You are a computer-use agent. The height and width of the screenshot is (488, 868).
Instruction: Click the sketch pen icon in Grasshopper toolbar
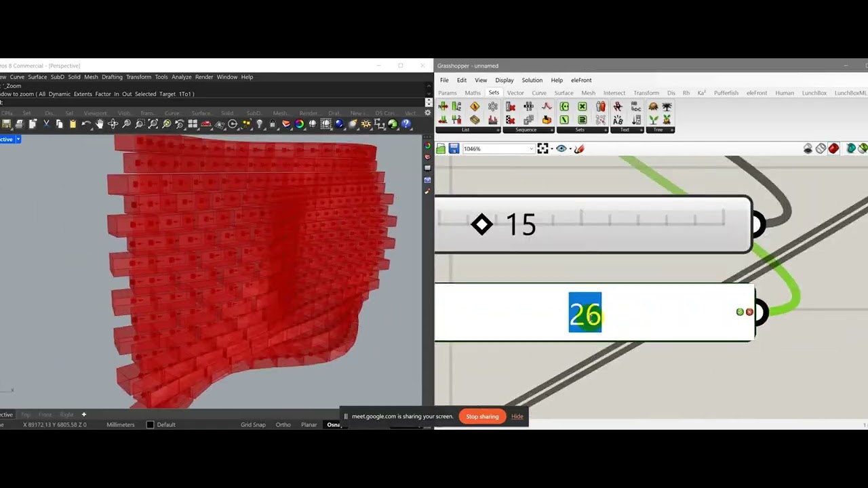(x=579, y=148)
